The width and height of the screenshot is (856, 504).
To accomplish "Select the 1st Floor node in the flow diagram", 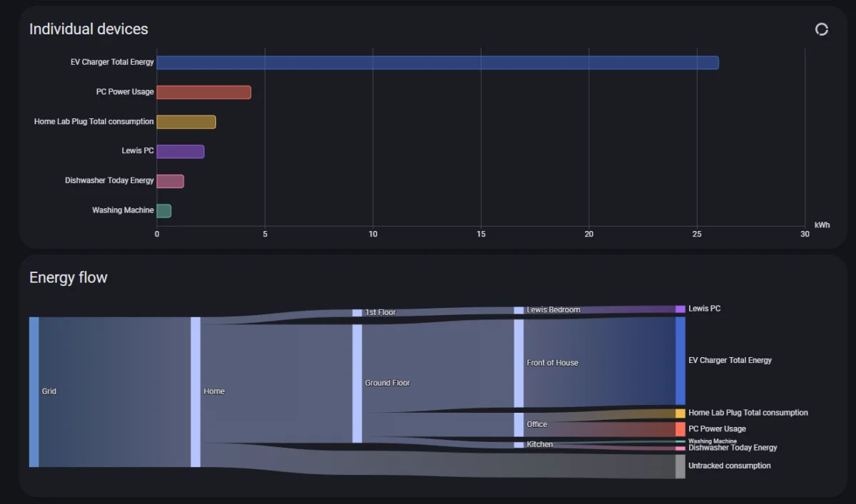I will pos(357,312).
